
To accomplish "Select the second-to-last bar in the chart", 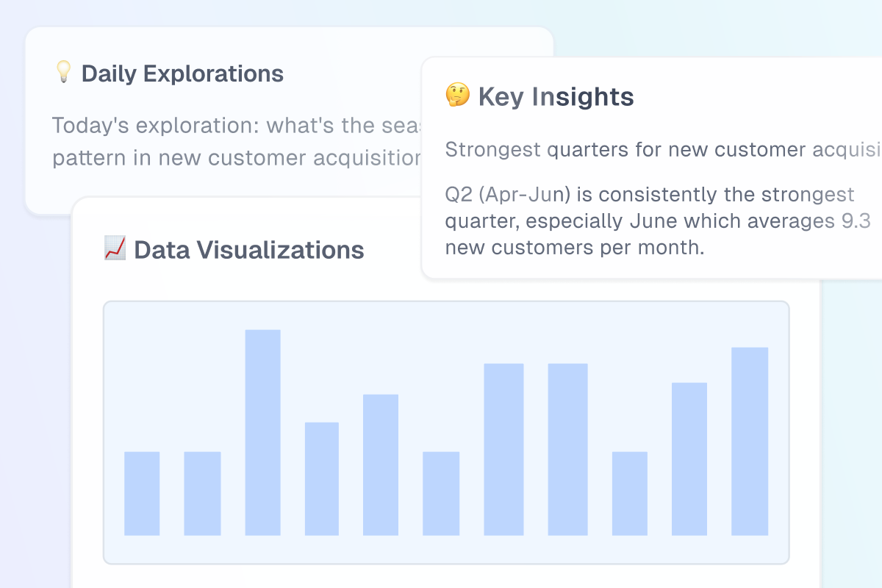I will [689, 459].
